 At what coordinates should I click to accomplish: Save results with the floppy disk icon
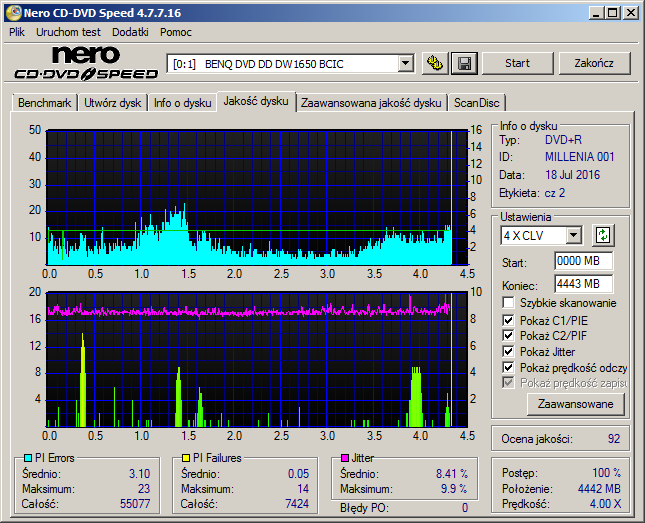tap(464, 63)
